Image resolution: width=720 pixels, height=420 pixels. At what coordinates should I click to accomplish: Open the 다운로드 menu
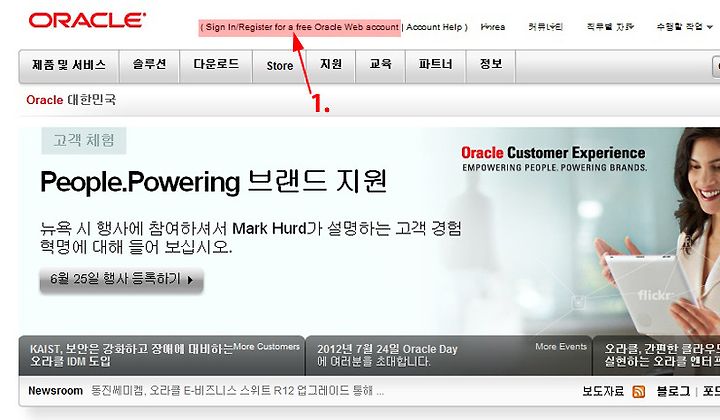point(216,65)
